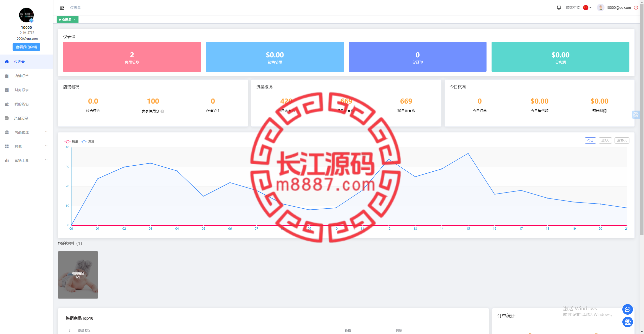Click the user avatar beside 10000@qq.com
The width and height of the screenshot is (644, 334).
click(x=600, y=8)
